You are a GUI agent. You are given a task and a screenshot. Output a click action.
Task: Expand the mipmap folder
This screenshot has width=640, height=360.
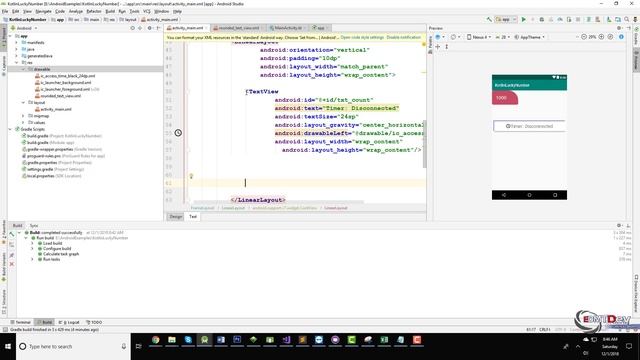23,116
